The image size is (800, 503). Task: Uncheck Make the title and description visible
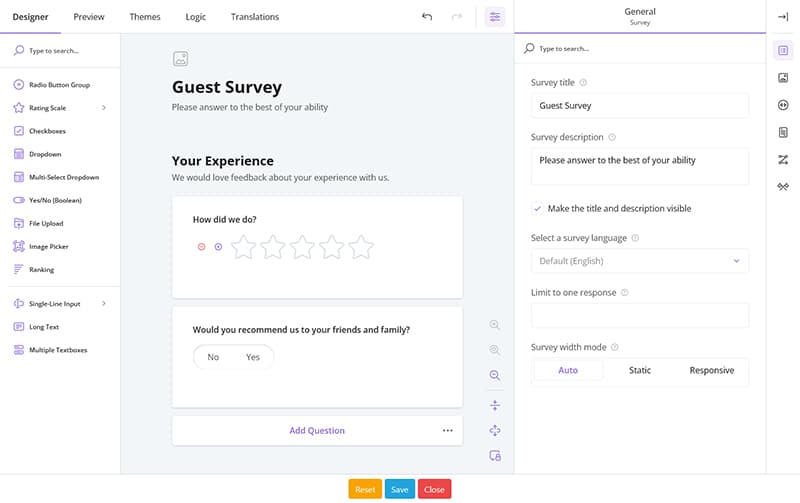pyautogui.click(x=538, y=209)
